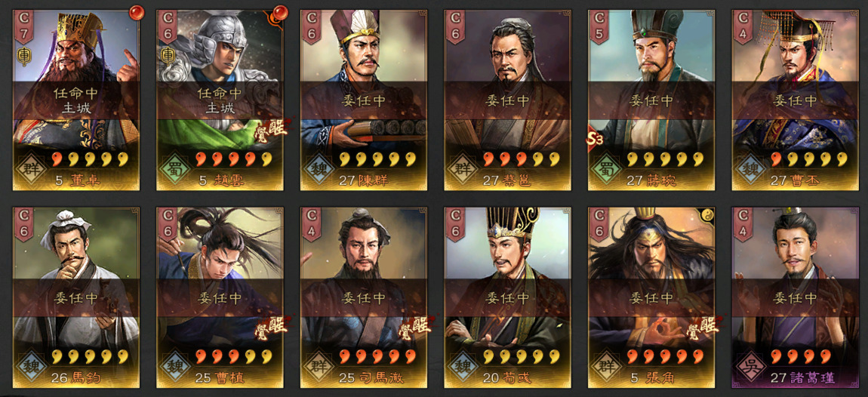The width and height of the screenshot is (868, 397).
Task: Click the 任命中 主城 banner on 趙雲
Action: click(x=220, y=101)
